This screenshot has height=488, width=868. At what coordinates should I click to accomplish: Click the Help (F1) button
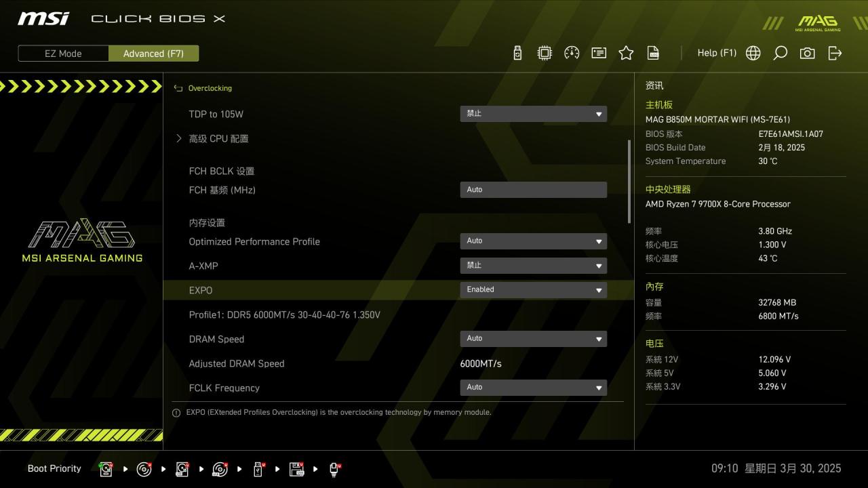(717, 53)
